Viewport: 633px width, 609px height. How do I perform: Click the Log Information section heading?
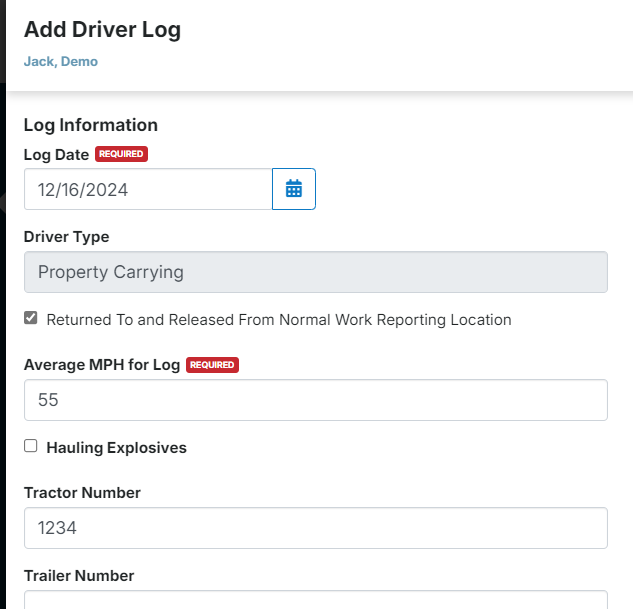90,125
